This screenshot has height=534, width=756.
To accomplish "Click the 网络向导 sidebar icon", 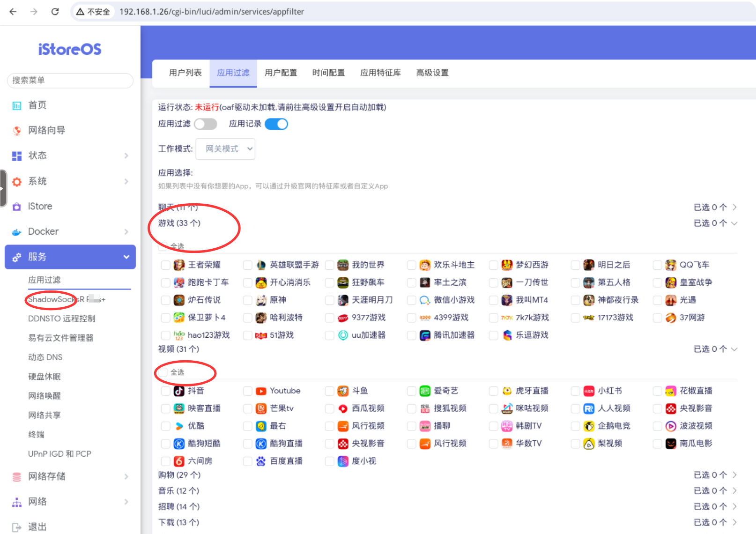I will [17, 130].
